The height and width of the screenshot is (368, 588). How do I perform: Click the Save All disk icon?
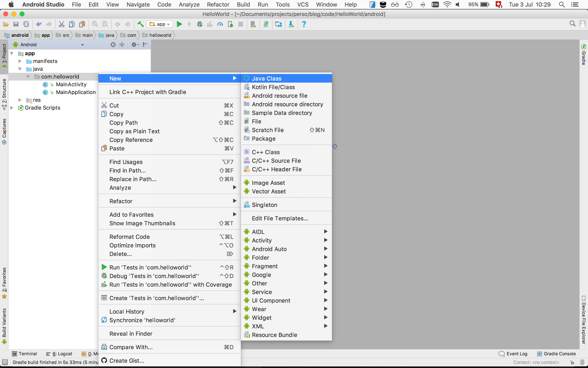coord(16,24)
